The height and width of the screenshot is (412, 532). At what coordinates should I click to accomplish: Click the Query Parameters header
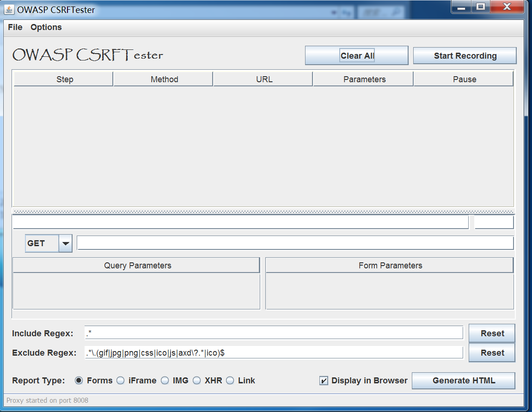coord(136,266)
